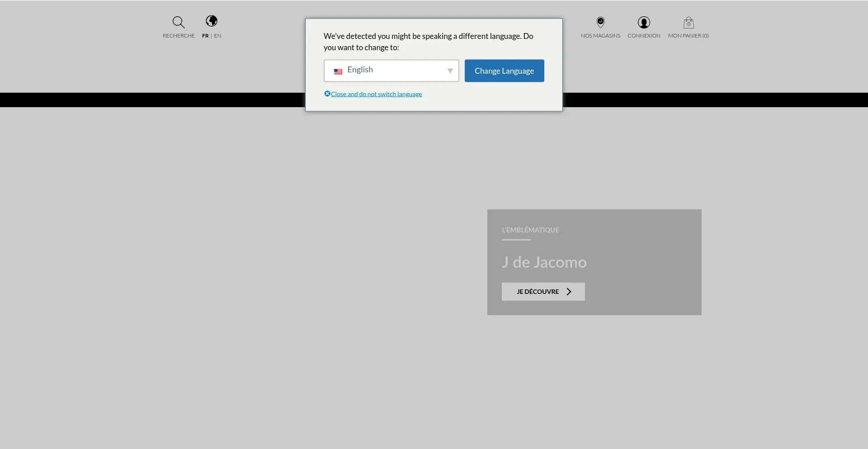Image resolution: width=868 pixels, height=449 pixels.
Task: Click "Close and do not switch language" link
Action: (376, 94)
